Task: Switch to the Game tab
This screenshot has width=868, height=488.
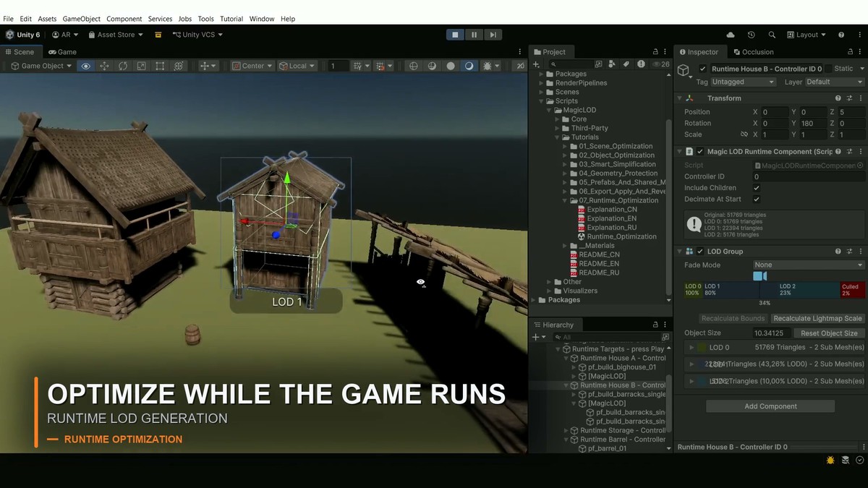Action: [x=63, y=52]
